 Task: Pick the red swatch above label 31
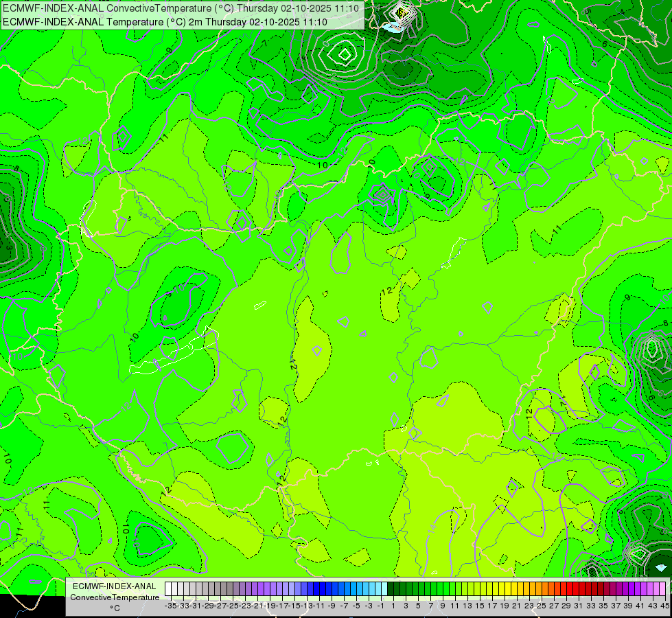[x=577, y=589]
